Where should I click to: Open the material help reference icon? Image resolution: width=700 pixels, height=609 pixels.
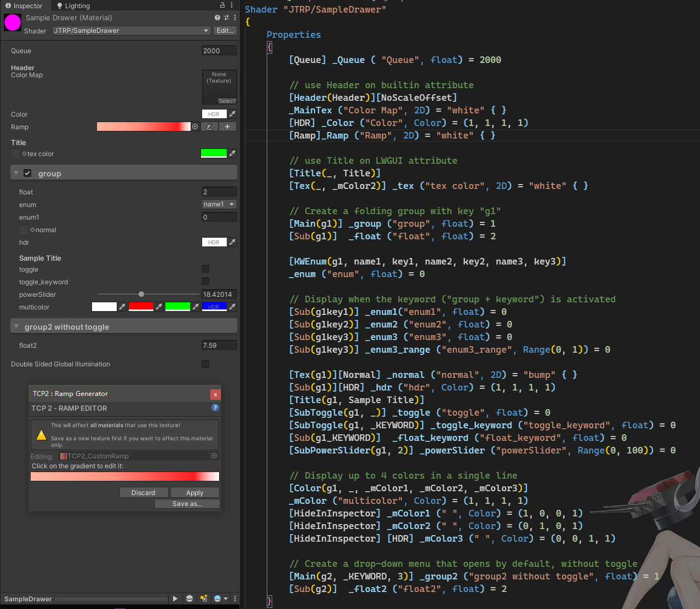tap(217, 18)
